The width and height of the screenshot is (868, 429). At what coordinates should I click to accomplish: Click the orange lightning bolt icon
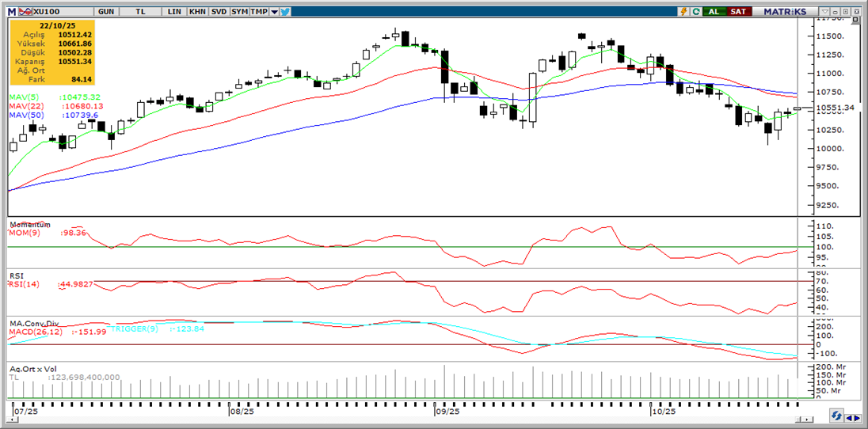click(x=683, y=12)
